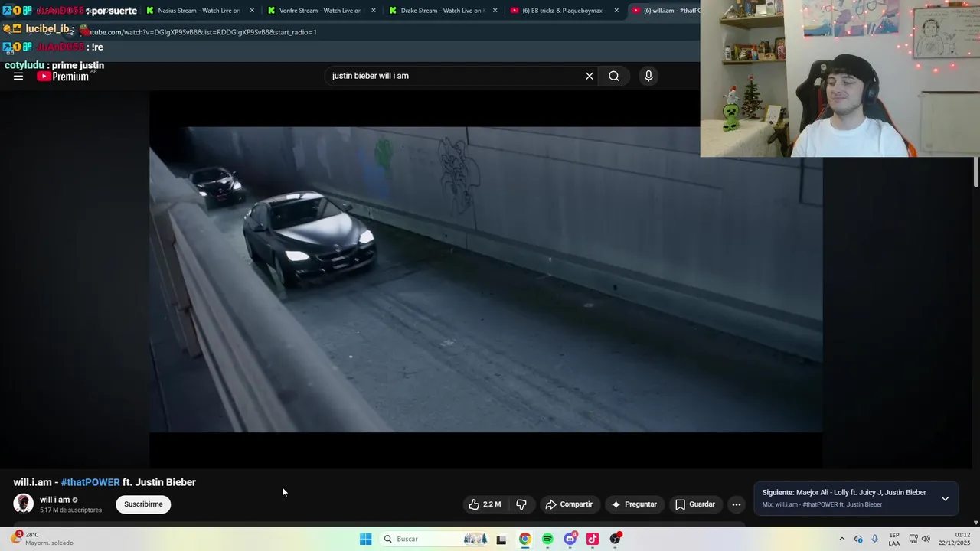This screenshot has height=551, width=980.
Task: Open Google Chrome from the taskbar
Action: pyautogui.click(x=524, y=539)
